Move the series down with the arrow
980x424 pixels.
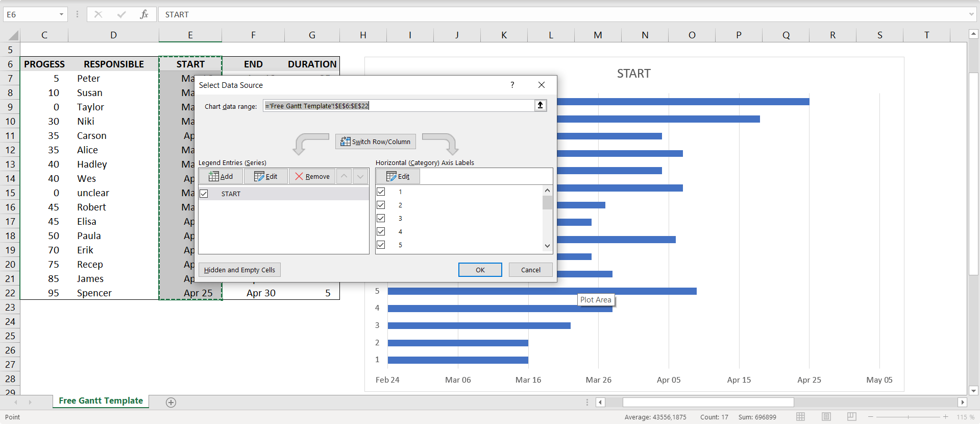361,176
